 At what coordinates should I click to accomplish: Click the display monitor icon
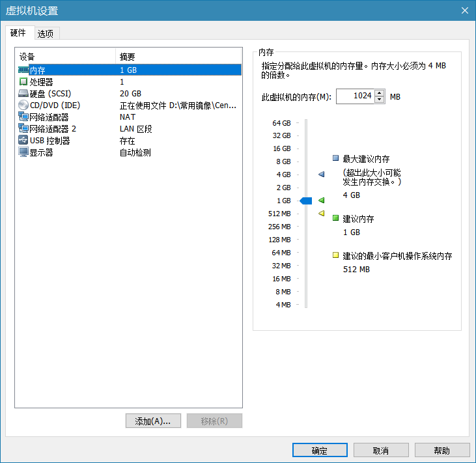23,152
